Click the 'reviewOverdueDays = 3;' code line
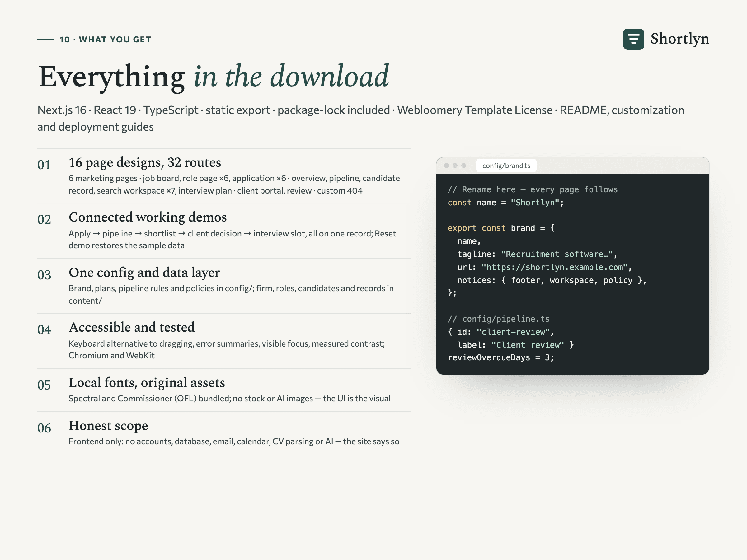Viewport: 747px width, 560px height. 501,357
